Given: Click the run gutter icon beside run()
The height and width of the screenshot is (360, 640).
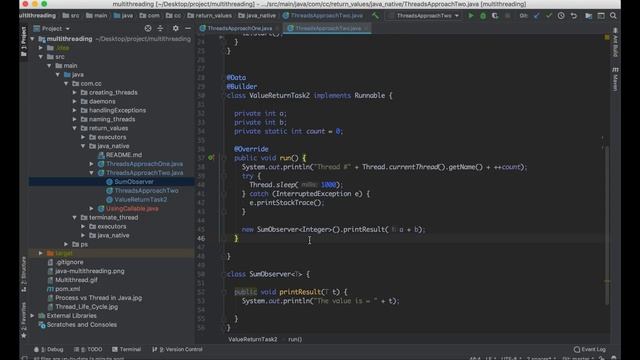Looking at the screenshot, I should (x=211, y=158).
